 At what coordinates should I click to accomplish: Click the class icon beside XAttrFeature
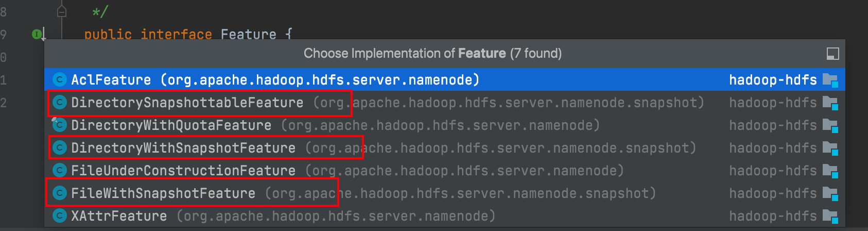[60, 216]
